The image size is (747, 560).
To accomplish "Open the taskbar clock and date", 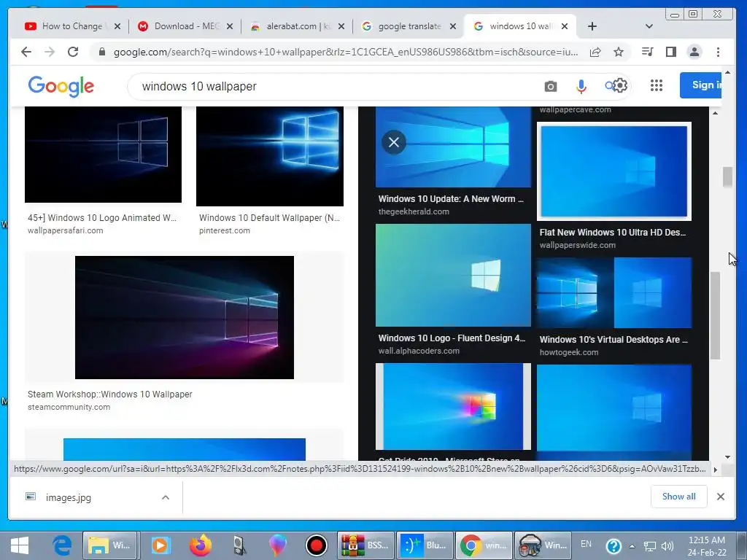I will click(x=706, y=546).
